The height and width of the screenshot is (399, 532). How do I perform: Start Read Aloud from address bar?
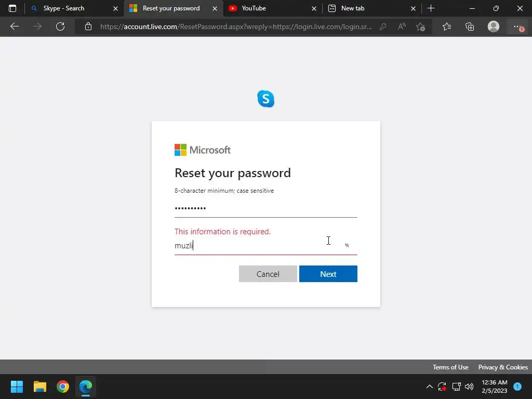tap(402, 26)
